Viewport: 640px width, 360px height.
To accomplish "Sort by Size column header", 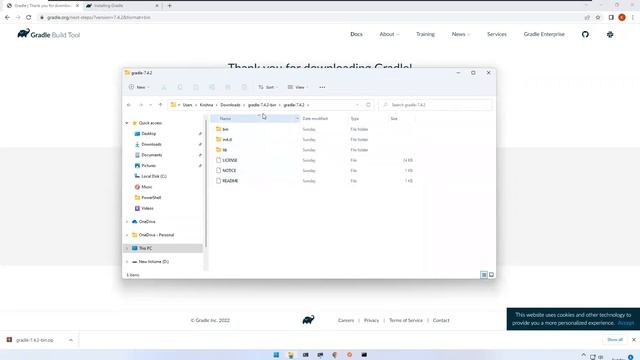I will click(394, 118).
